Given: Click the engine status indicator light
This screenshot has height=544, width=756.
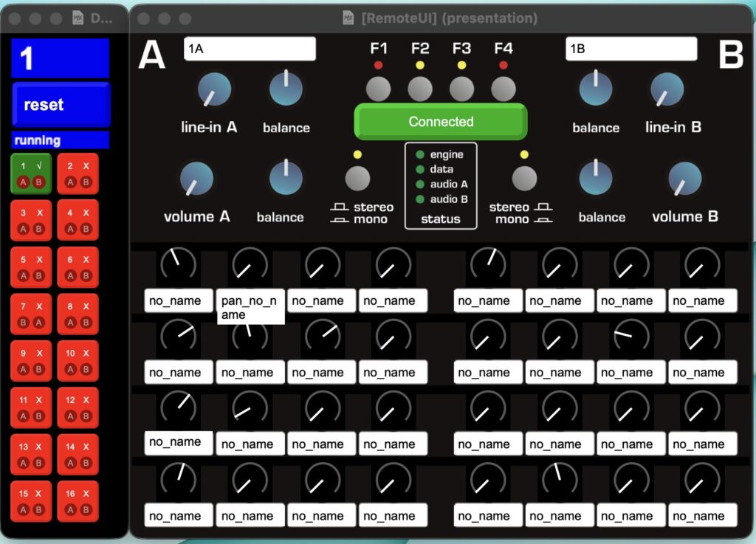Looking at the screenshot, I should pyautogui.click(x=420, y=155).
